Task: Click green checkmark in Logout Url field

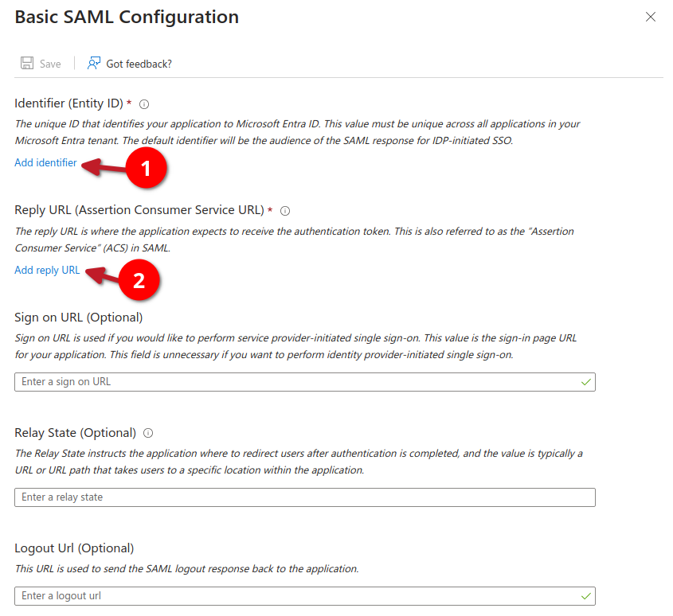Action: click(x=586, y=596)
